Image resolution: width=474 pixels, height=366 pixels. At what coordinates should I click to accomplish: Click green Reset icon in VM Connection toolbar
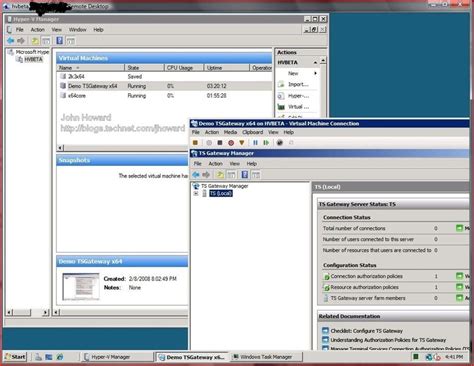point(266,143)
